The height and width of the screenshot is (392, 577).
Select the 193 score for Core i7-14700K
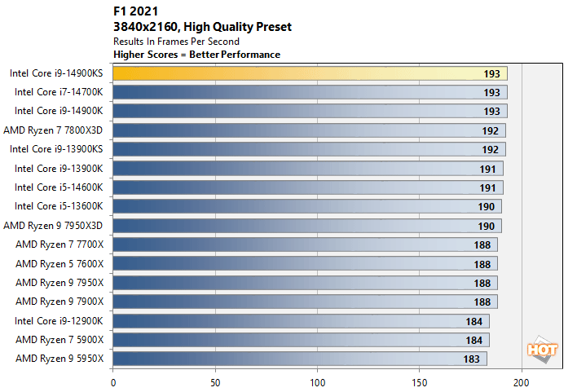pos(491,93)
